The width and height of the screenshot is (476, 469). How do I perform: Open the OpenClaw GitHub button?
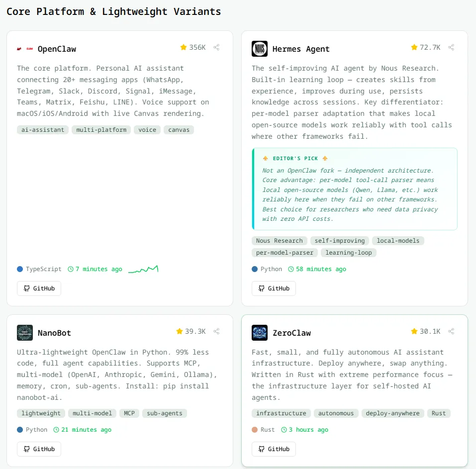39,288
